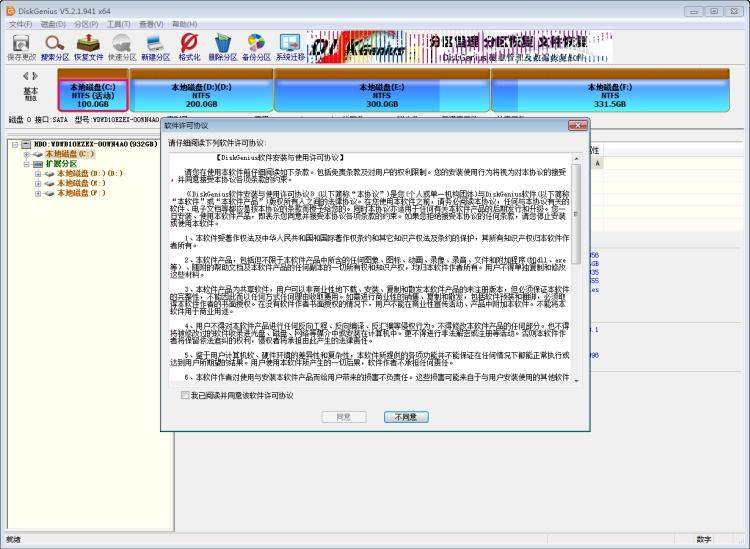Maximize the DiskGenius main window
Viewport: 750px width, 549px height.
point(714,11)
